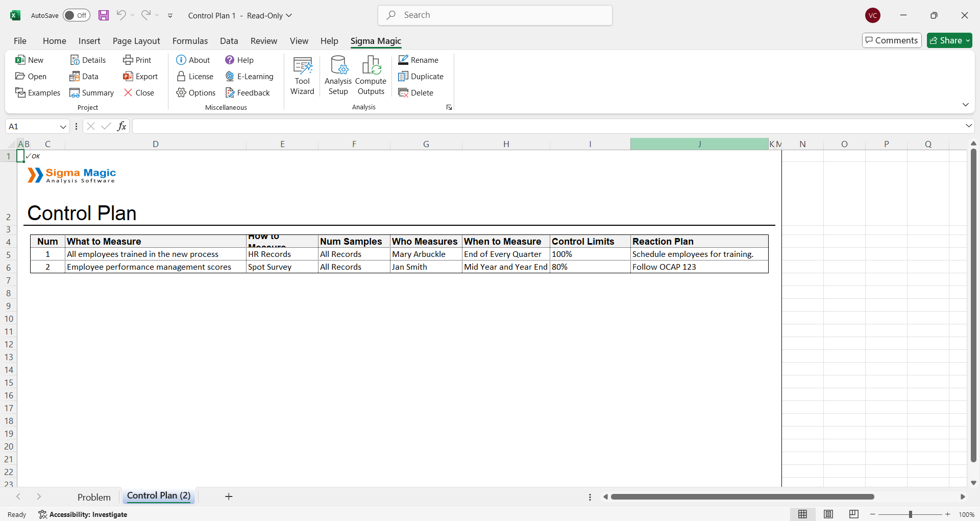Expand the Name Box dropdown
980x521 pixels.
click(63, 127)
